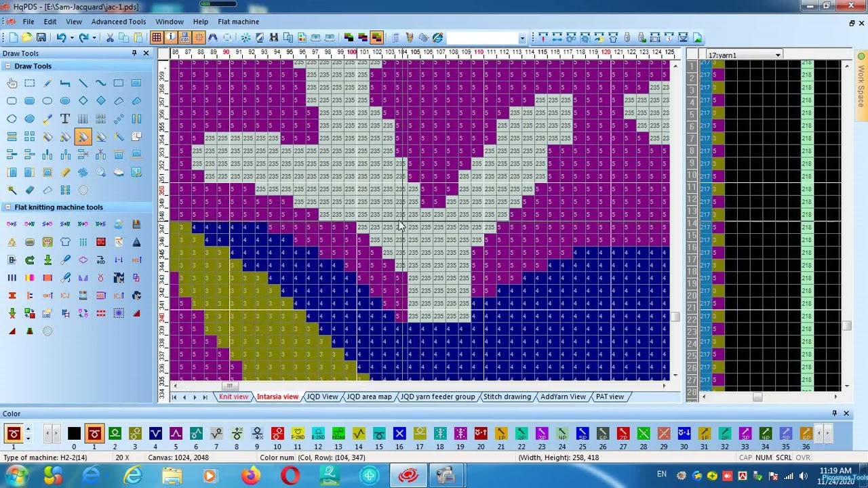Click the binoculars find icon in toolbar
This screenshot has width=868, height=488.
(x=274, y=38)
